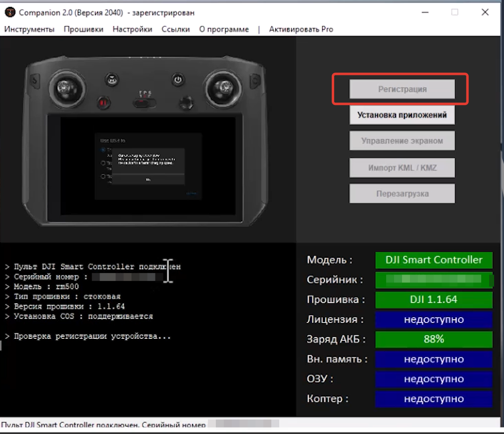Minimize the Companion window
504x434 pixels.
[425, 12]
